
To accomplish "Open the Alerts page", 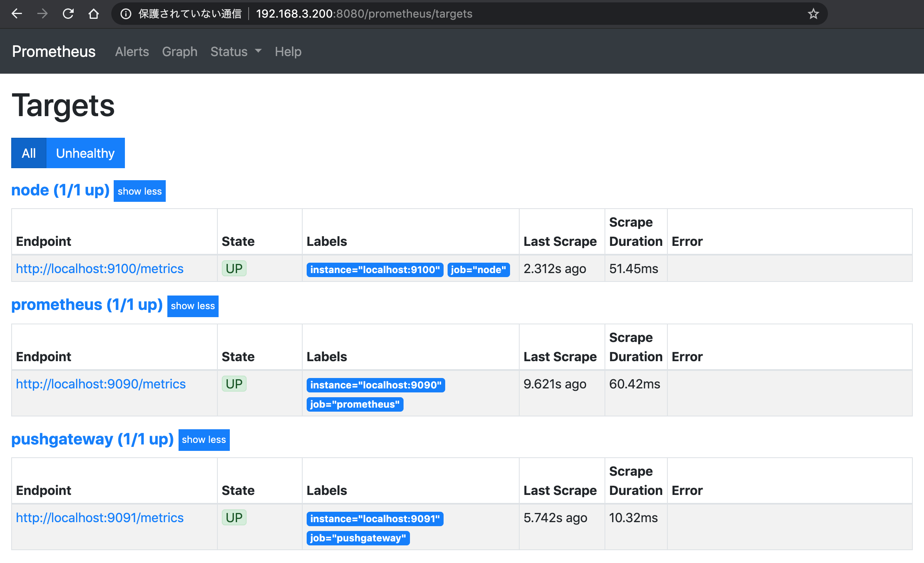I will pyautogui.click(x=132, y=52).
